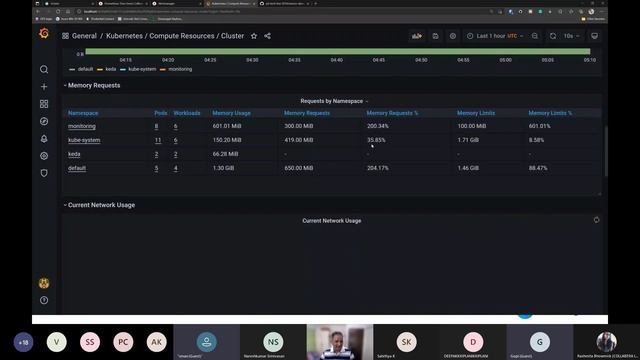Save the dashboard with the save icon
The width and height of the screenshot is (640, 360).
(436, 36)
